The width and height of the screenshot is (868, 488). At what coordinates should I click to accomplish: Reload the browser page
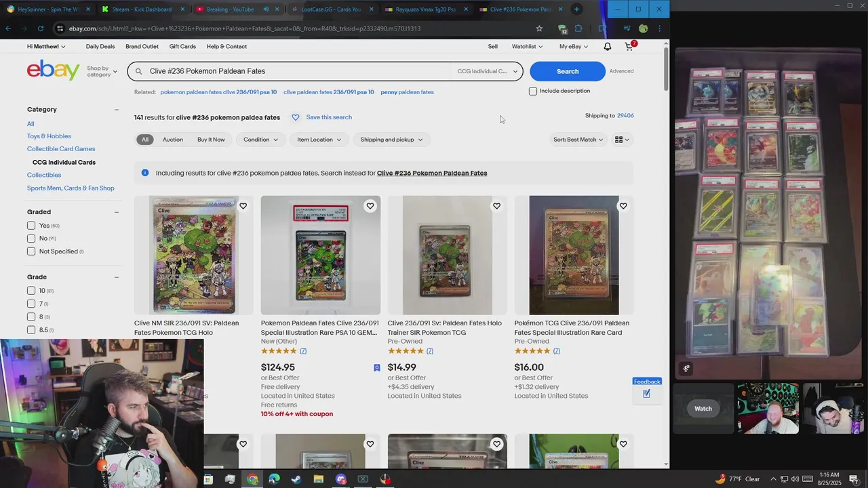pos(41,28)
